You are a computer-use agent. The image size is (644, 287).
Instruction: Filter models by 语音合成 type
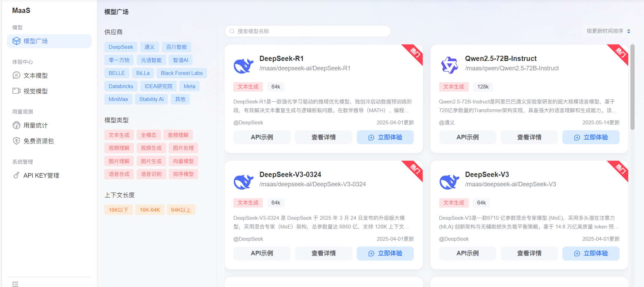[x=119, y=174]
